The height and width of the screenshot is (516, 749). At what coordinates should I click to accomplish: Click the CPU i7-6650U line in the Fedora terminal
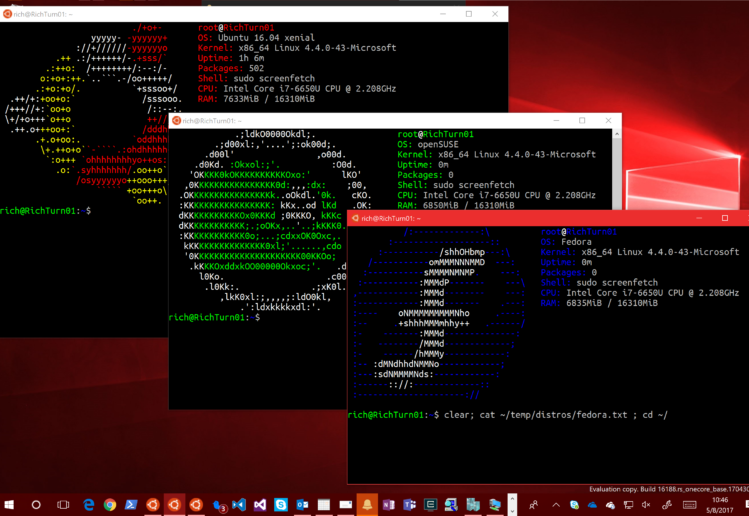point(640,293)
